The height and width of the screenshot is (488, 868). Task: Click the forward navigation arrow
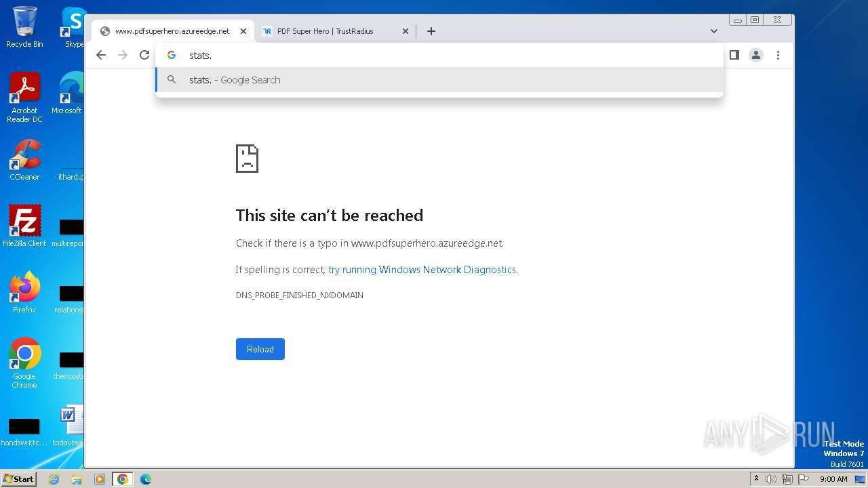click(123, 55)
